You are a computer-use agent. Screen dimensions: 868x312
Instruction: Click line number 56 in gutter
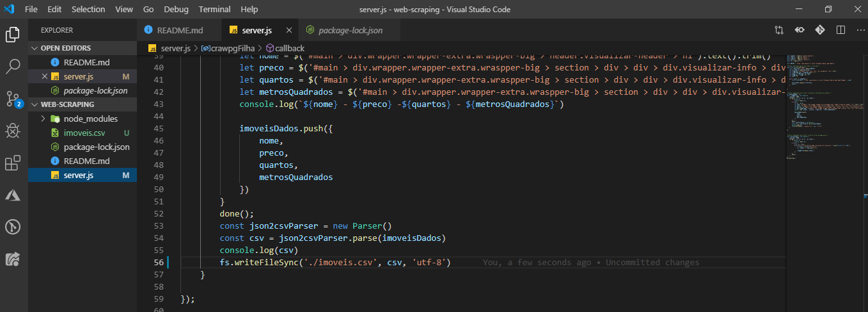click(x=159, y=263)
